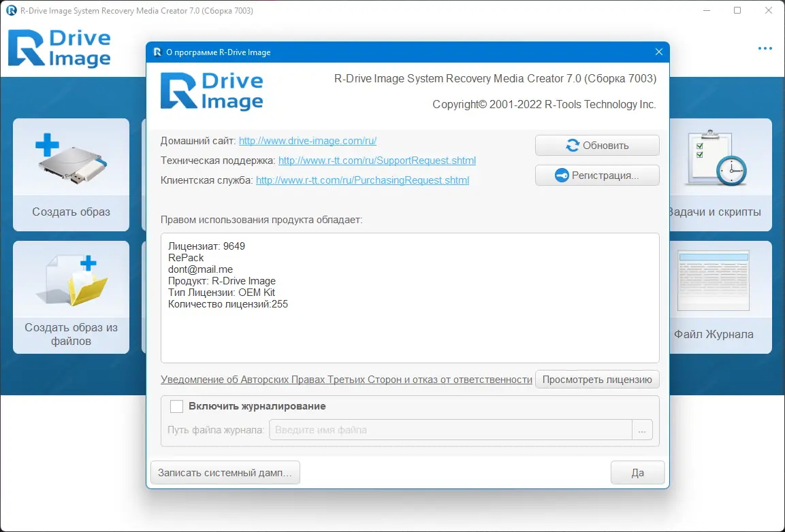Image resolution: width=785 pixels, height=532 pixels.
Task: Enable the Включить журналирование checkbox
Action: click(x=176, y=406)
